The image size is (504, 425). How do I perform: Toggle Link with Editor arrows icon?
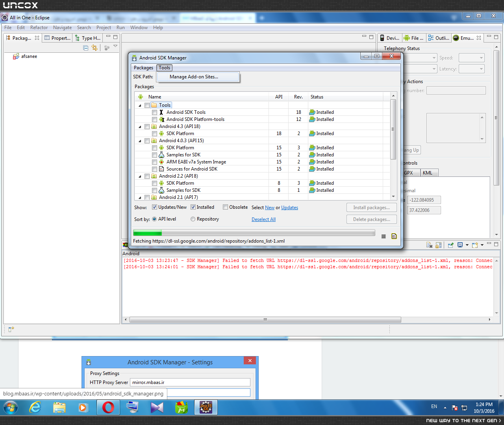coord(94,48)
